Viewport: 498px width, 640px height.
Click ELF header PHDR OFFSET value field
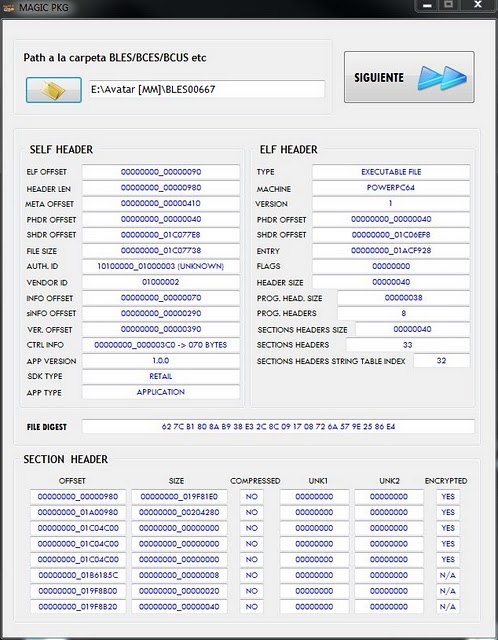(391, 219)
